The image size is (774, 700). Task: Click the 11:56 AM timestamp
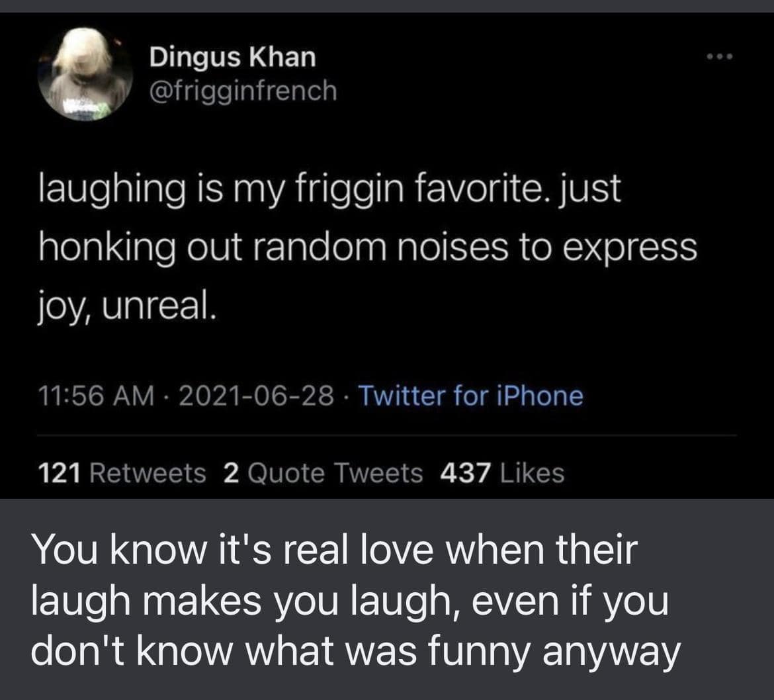(x=95, y=396)
